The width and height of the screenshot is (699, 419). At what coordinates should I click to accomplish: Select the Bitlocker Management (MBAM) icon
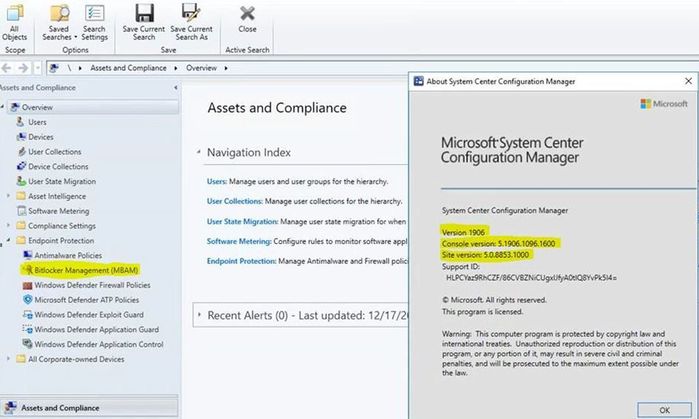point(28,270)
